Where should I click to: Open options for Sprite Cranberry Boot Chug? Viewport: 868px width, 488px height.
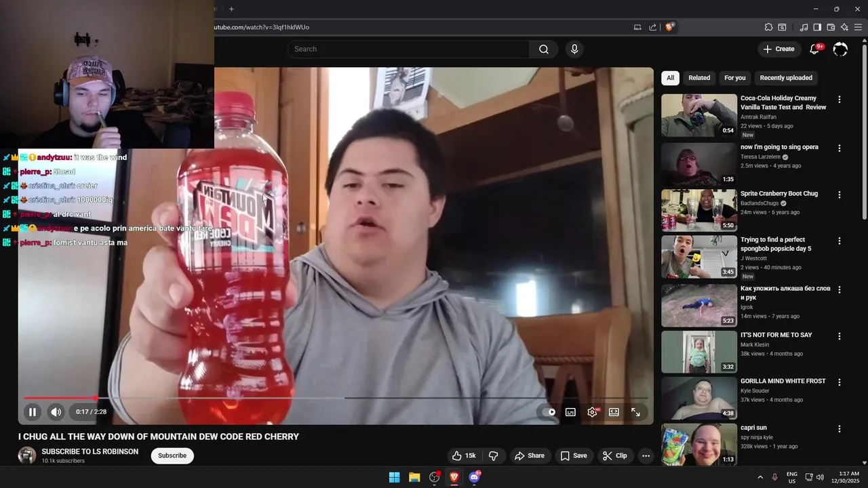coord(840,195)
